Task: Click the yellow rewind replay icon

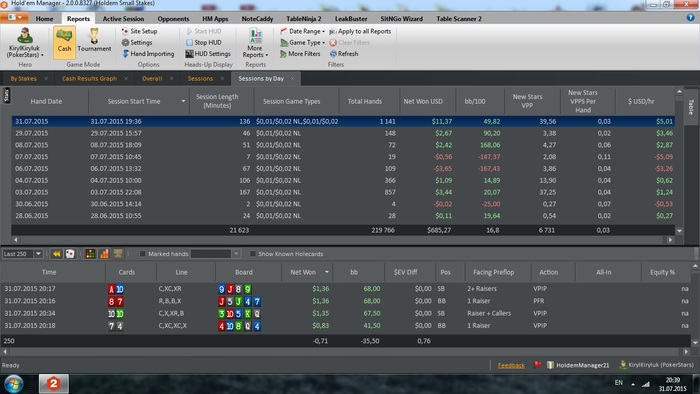Action: [56, 254]
